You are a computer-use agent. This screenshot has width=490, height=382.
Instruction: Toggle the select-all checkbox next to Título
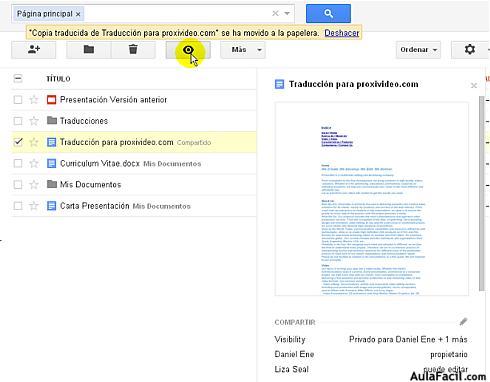click(x=18, y=79)
